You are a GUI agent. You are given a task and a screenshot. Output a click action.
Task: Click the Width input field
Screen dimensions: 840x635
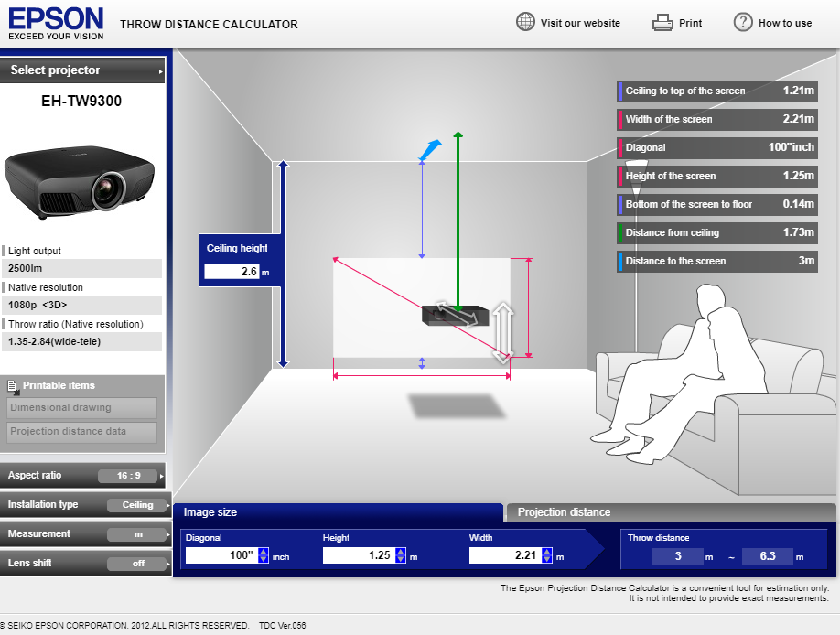tap(505, 555)
